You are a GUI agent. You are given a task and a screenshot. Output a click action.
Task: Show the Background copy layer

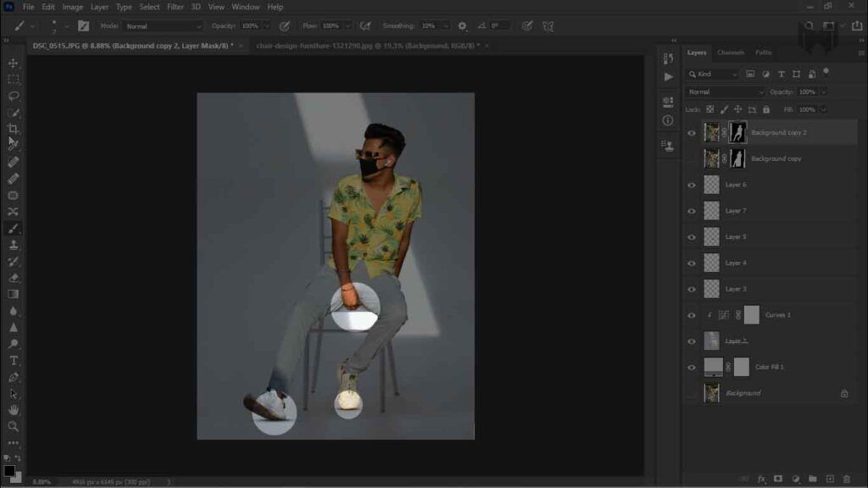[692, 158]
